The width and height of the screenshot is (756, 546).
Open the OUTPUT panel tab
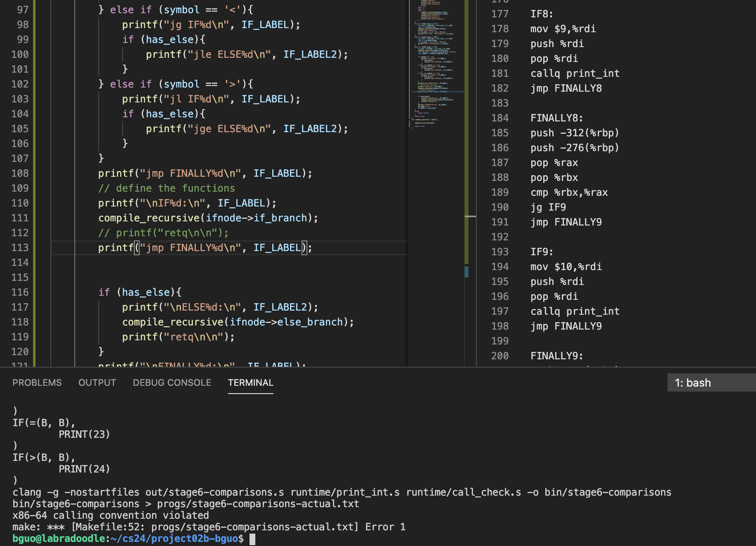click(97, 382)
